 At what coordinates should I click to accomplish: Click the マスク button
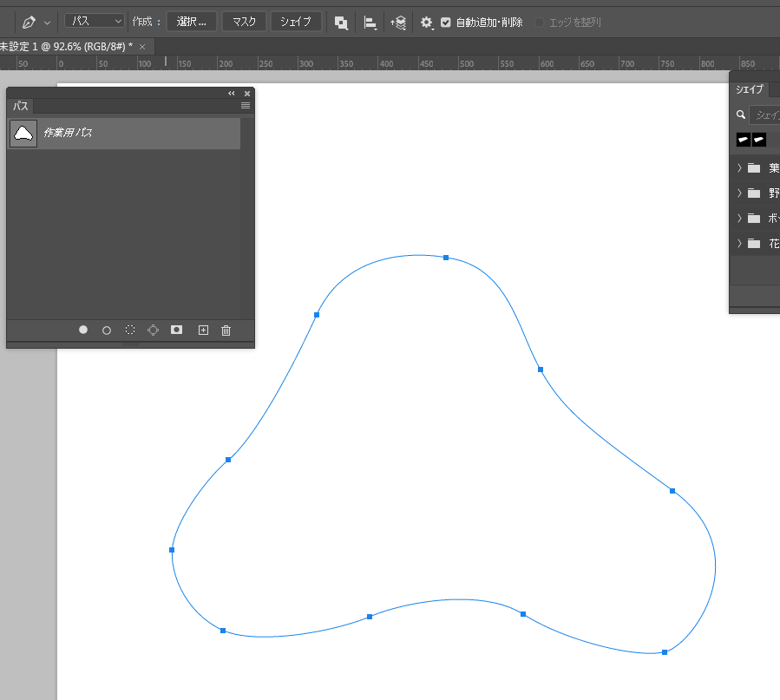pos(244,22)
